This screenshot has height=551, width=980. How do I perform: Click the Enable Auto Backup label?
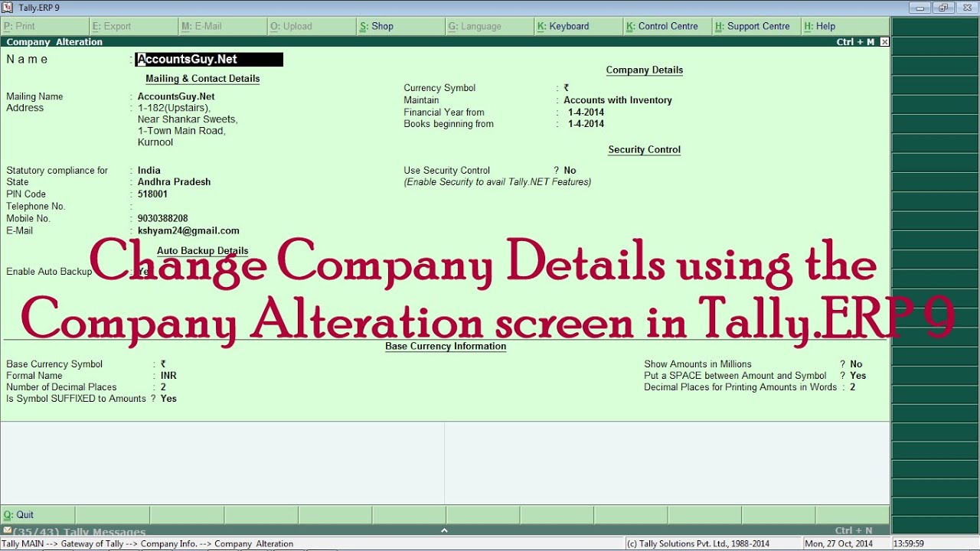tap(49, 272)
